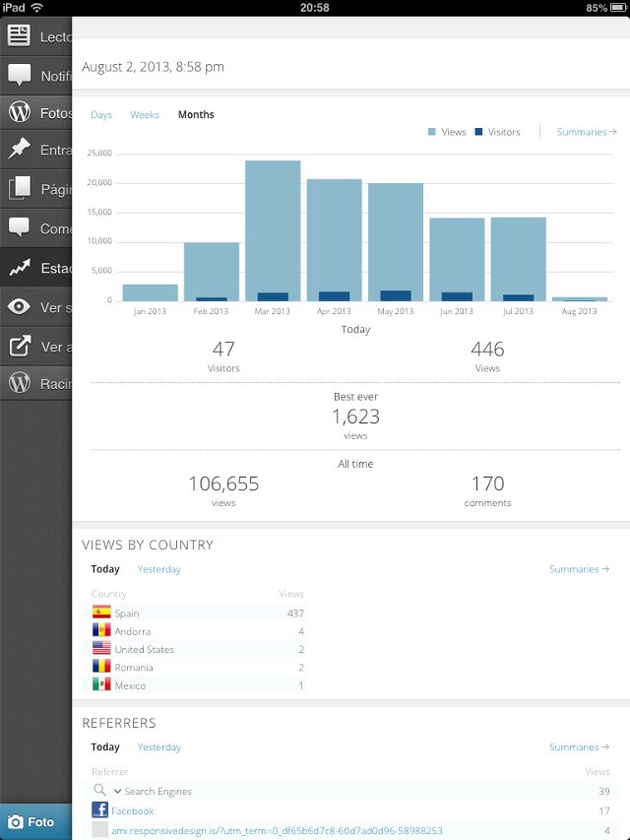Tap the Feb 2013 views bar
Viewport: 630px width, 840px height.
coord(212,270)
